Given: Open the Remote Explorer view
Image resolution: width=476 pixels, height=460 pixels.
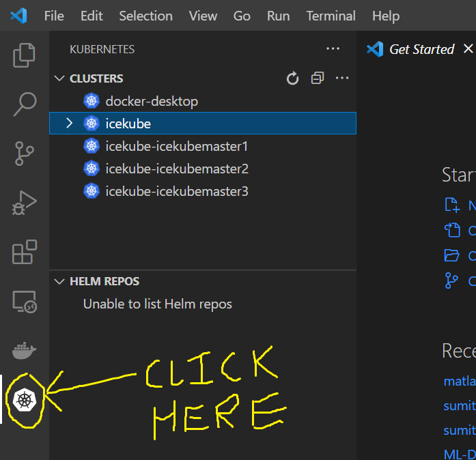Looking at the screenshot, I should (25, 301).
